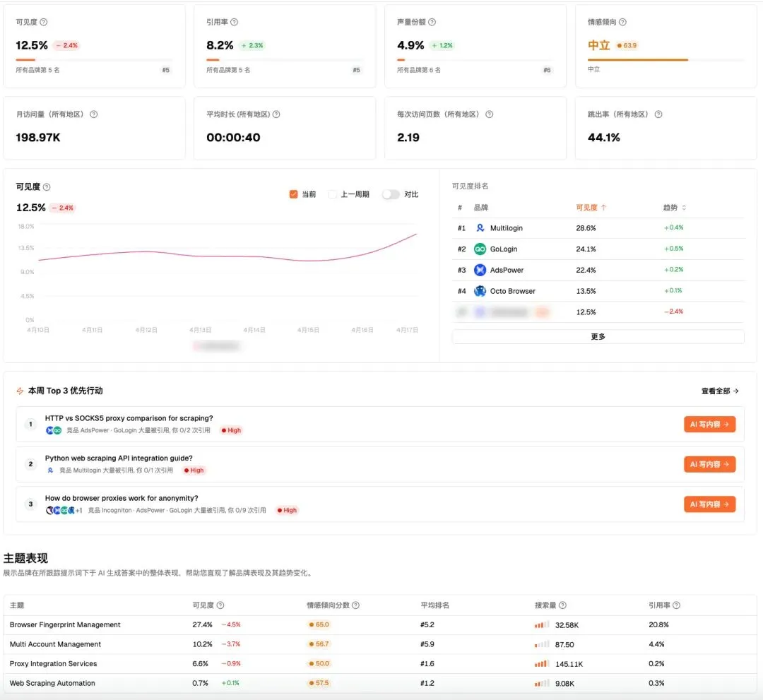This screenshot has width=763, height=700.
Task: Open Python web scraping API integration guide
Action: pos(119,458)
